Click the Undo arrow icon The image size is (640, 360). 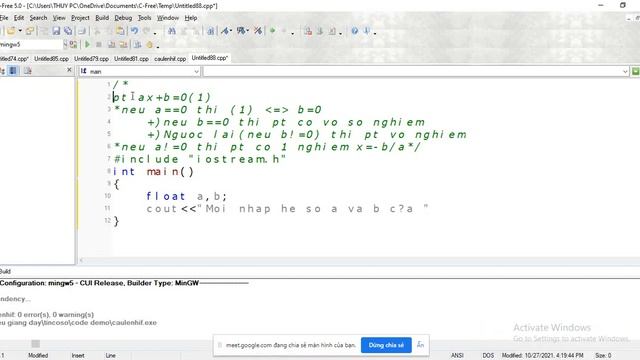point(134,31)
